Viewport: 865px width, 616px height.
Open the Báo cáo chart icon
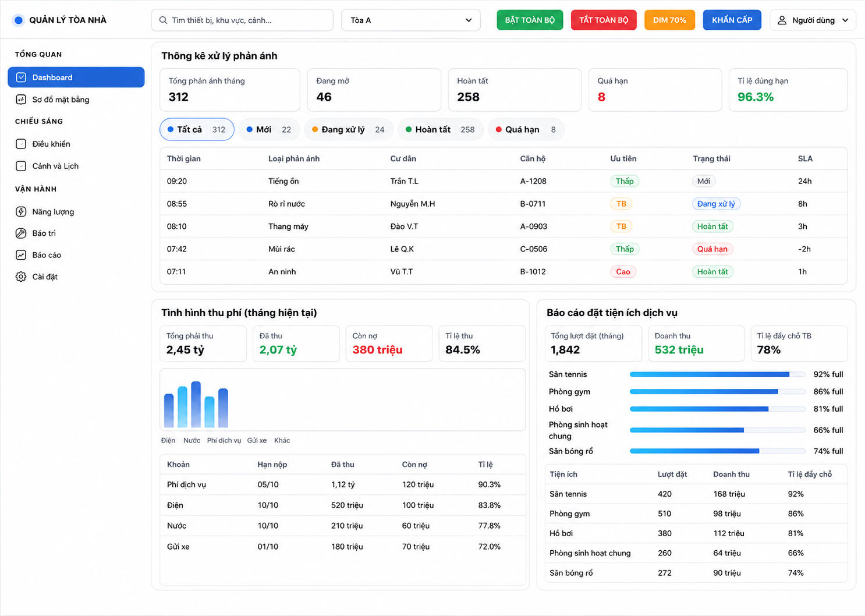click(21, 255)
